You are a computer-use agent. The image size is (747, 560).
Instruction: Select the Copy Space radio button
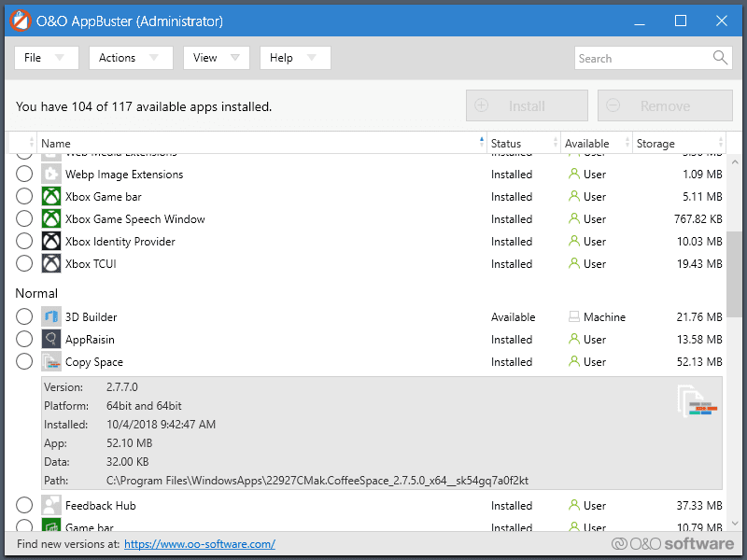click(24, 362)
